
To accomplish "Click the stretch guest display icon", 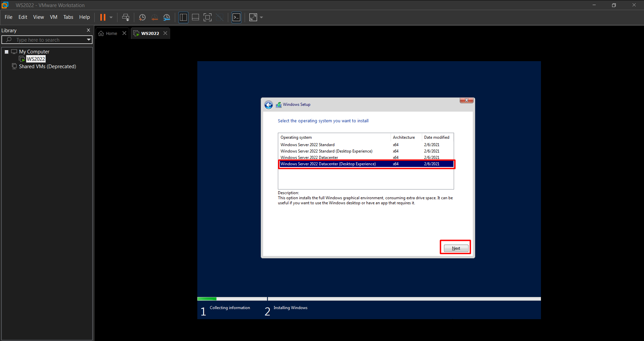I will [253, 17].
